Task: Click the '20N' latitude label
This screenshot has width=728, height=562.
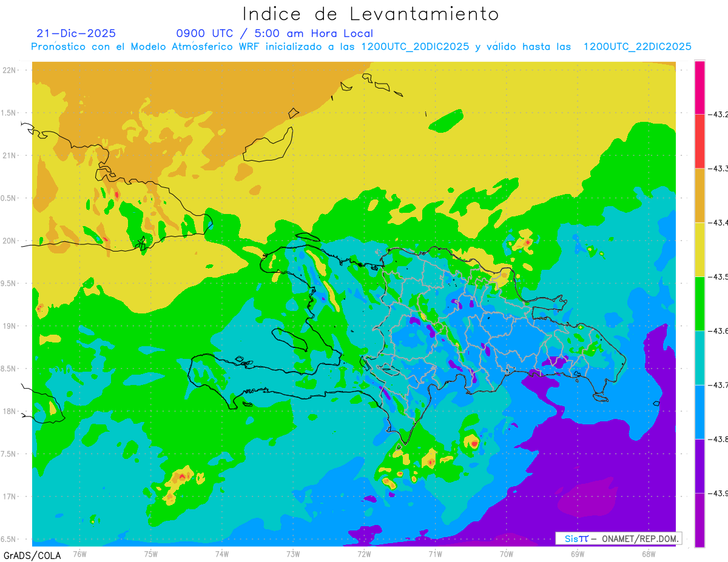Action: pyautogui.click(x=10, y=241)
